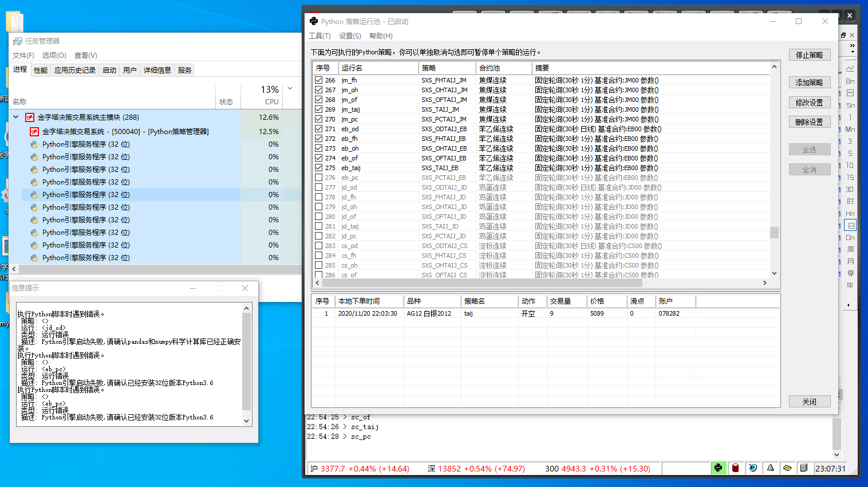
Task: Uncheck strategy 273 eb_oh checkbox
Action: (x=318, y=148)
